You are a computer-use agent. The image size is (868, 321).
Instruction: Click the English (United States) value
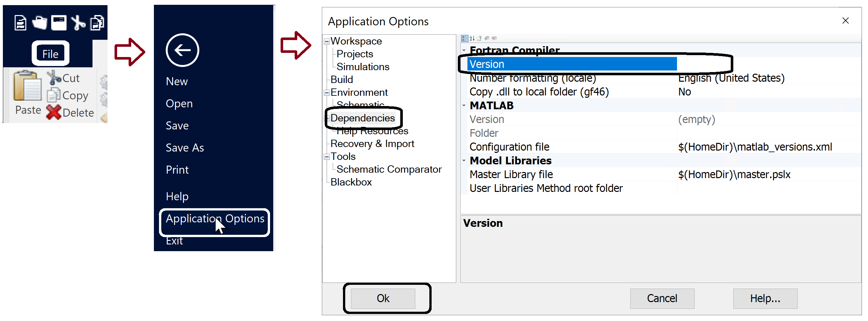tap(731, 78)
